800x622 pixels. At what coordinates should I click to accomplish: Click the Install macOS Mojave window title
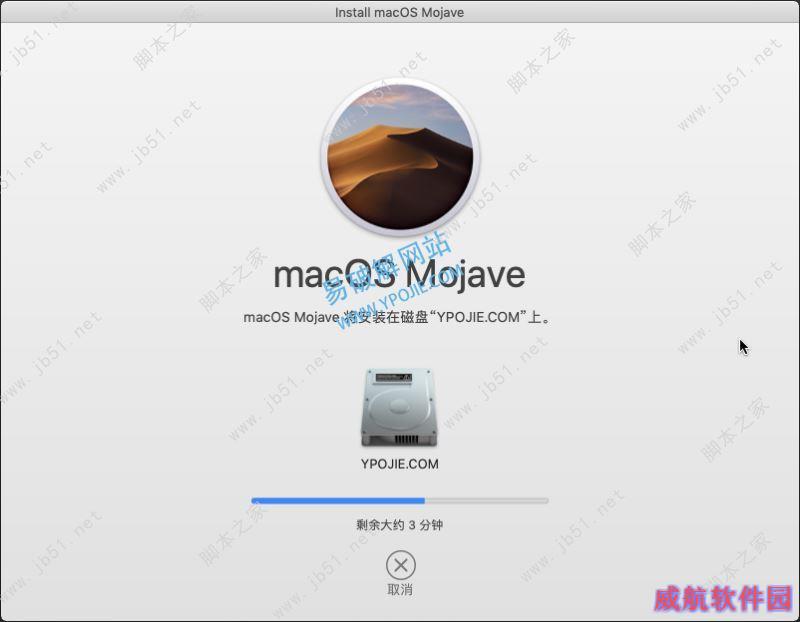(x=399, y=12)
